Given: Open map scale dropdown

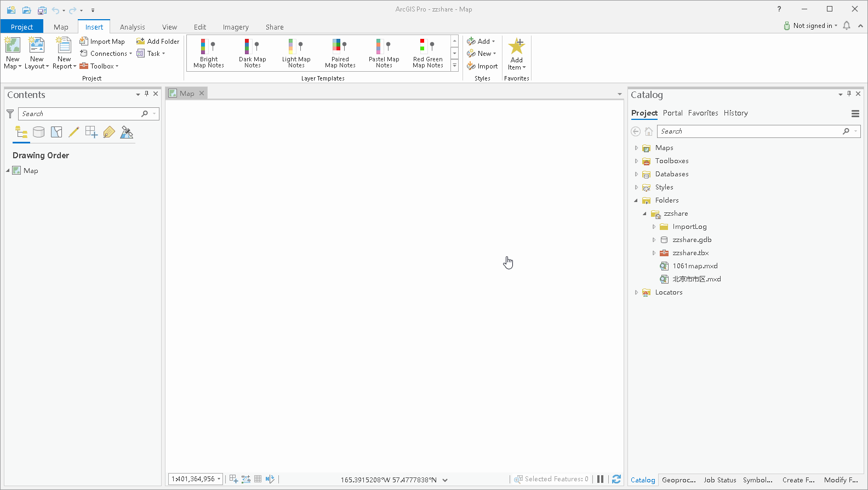Looking at the screenshot, I should coord(219,479).
